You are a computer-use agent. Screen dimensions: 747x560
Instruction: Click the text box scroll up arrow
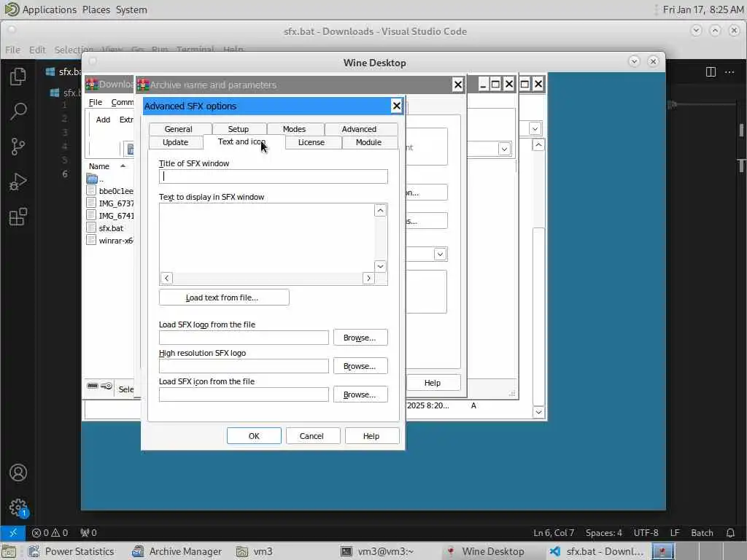pos(380,211)
